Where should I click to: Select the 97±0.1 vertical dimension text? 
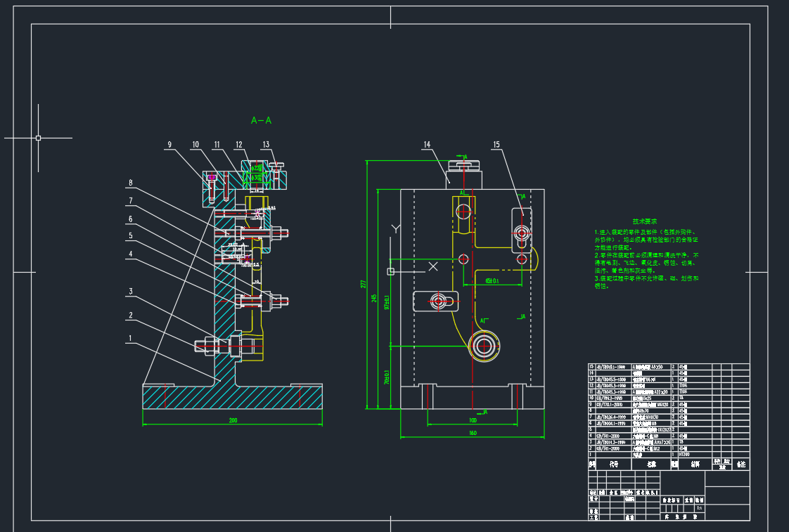tap(387, 302)
